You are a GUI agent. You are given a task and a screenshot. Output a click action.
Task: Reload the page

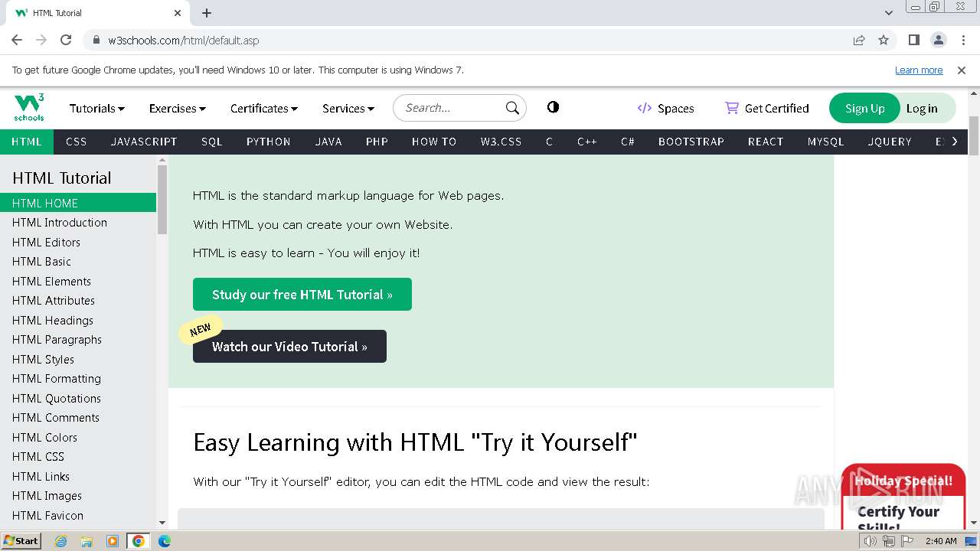[66, 40]
